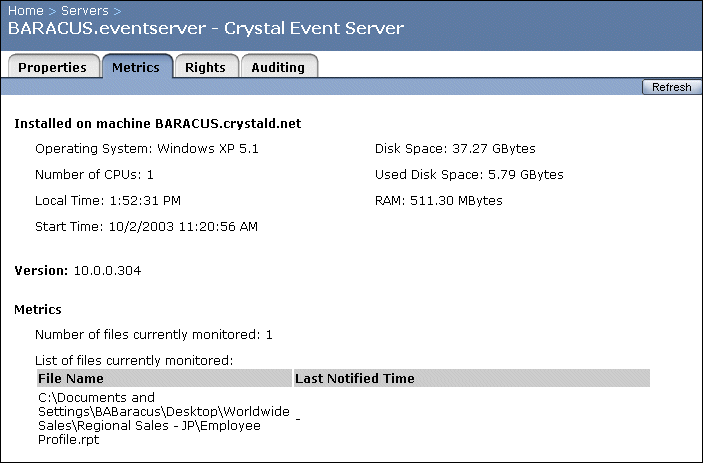Click the Refresh button
This screenshot has width=703, height=463.
(671, 87)
